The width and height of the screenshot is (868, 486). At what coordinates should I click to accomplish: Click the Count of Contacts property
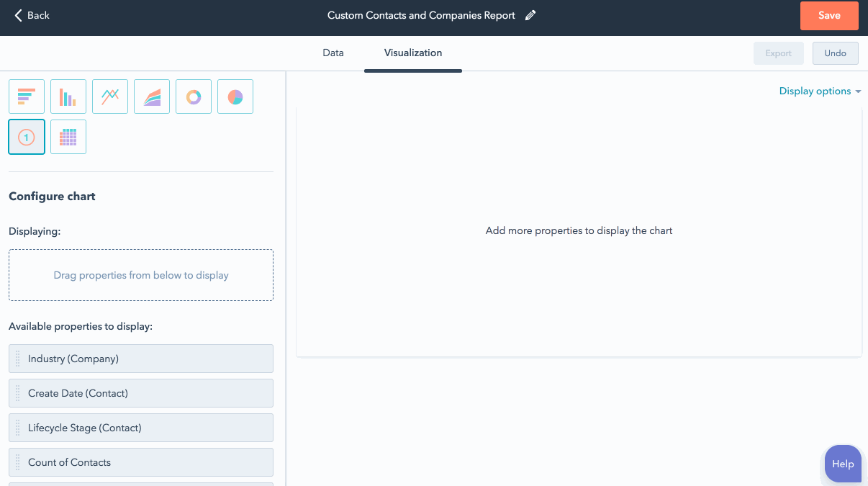[141, 462]
